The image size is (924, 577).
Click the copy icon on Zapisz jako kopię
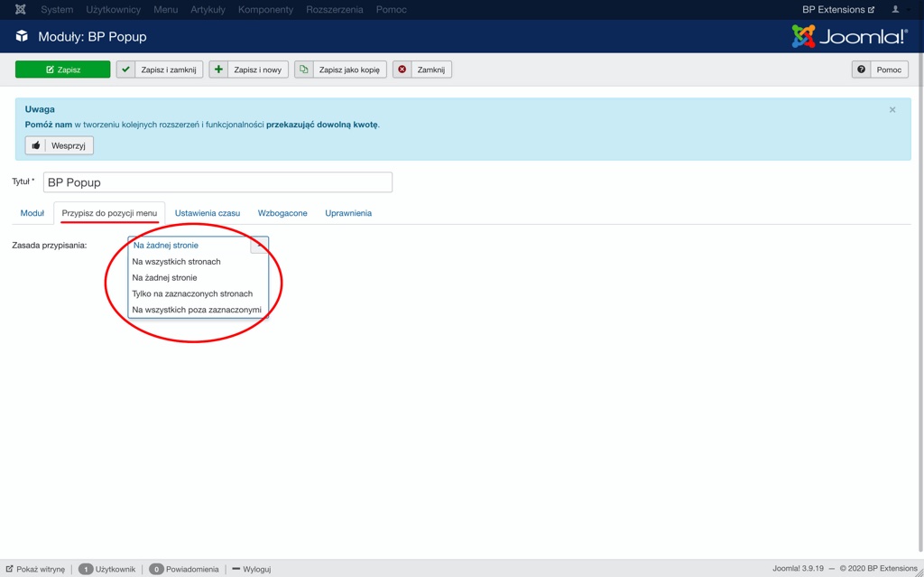click(304, 70)
